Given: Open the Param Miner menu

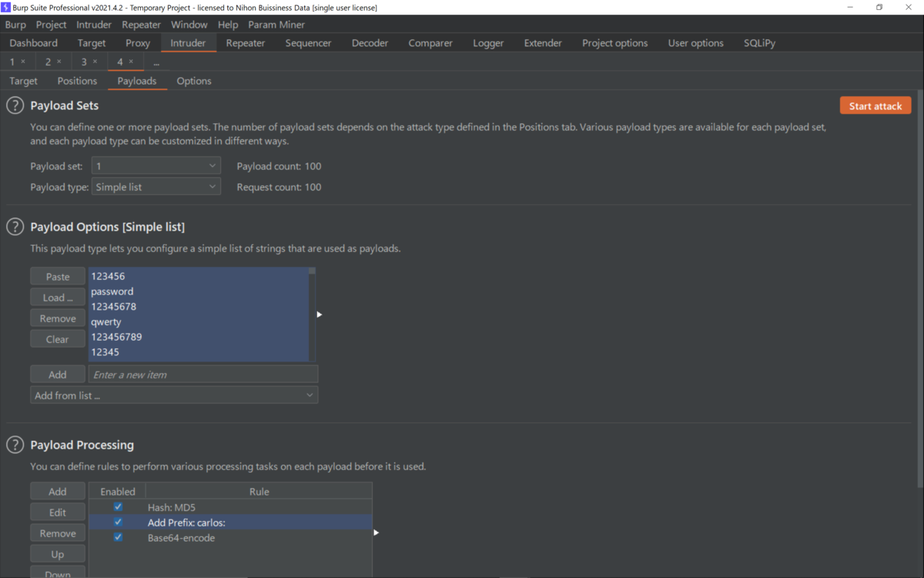Looking at the screenshot, I should tap(276, 25).
